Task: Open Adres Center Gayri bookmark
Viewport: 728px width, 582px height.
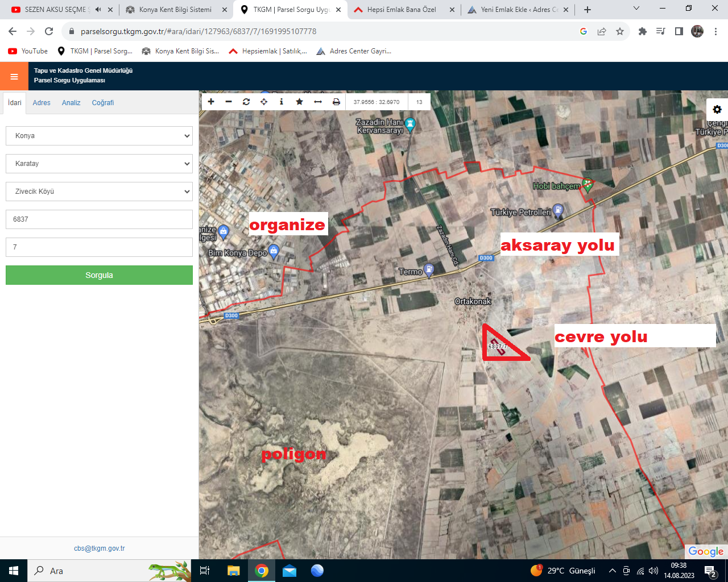Action: point(354,51)
